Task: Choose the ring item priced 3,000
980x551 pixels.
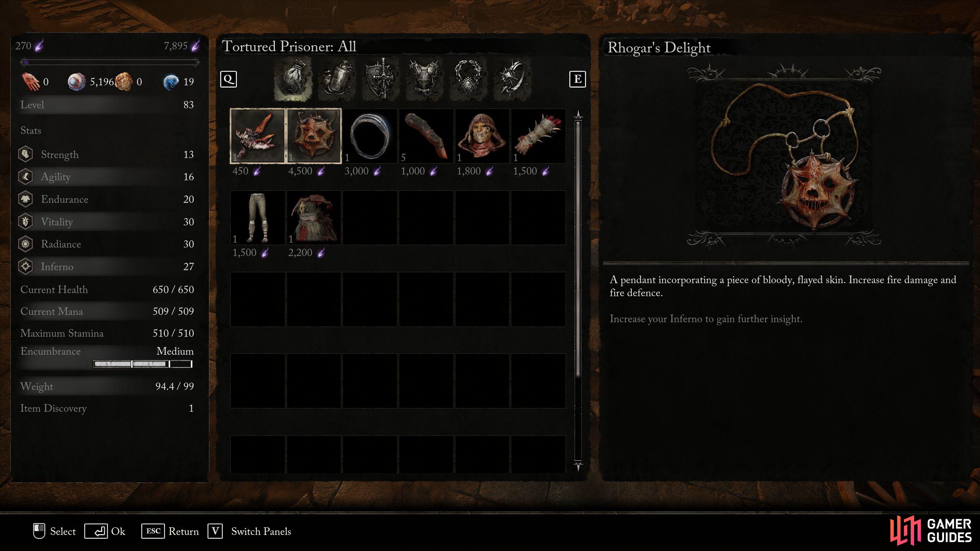Action: click(370, 136)
